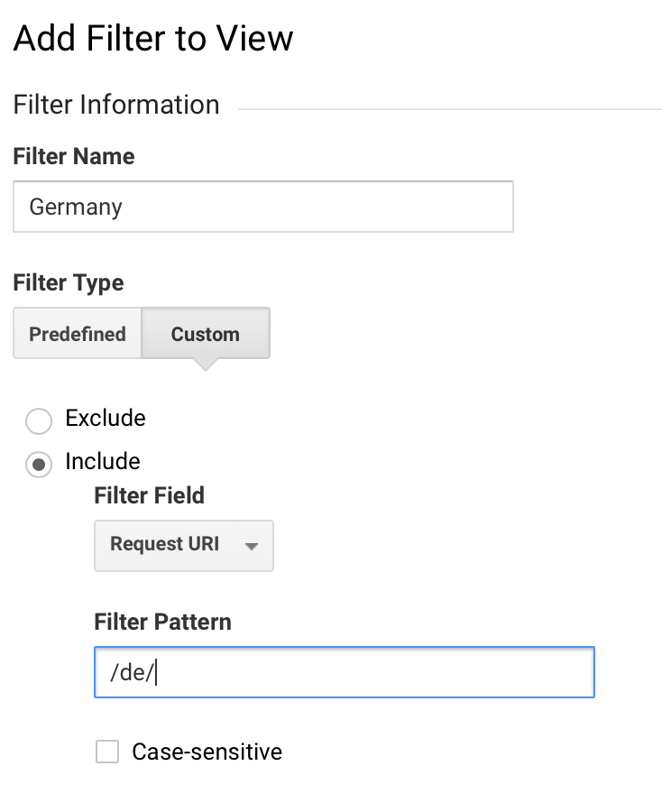This screenshot has width=662, height=812.
Task: Click inside the Filter Name input box
Action: click(263, 207)
